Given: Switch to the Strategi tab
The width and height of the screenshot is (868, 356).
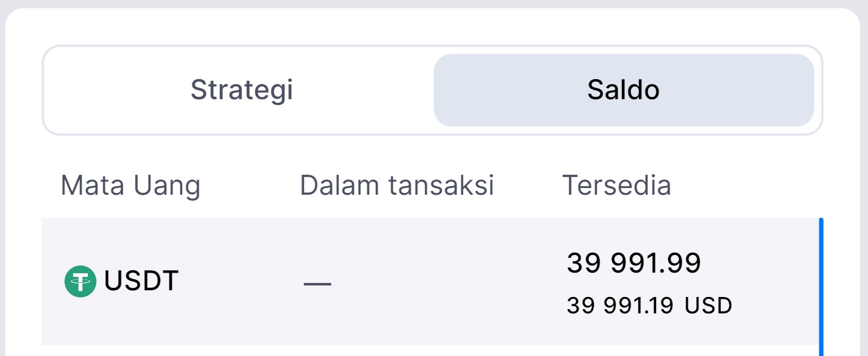Looking at the screenshot, I should [x=242, y=90].
